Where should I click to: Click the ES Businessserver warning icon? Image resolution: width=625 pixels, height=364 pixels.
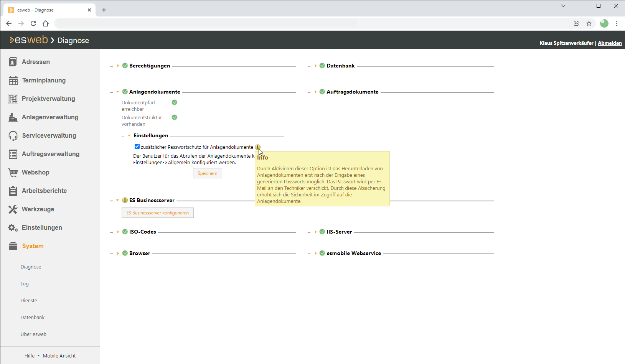125,200
